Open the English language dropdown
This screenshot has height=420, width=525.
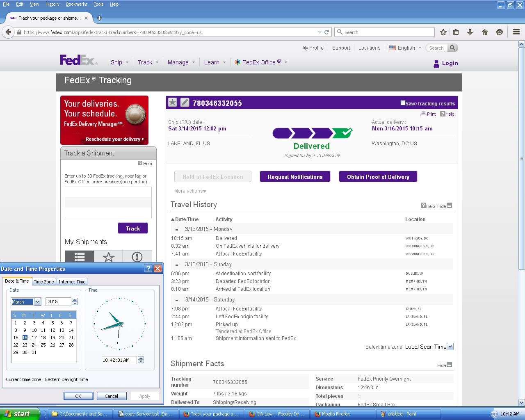pyautogui.click(x=405, y=48)
